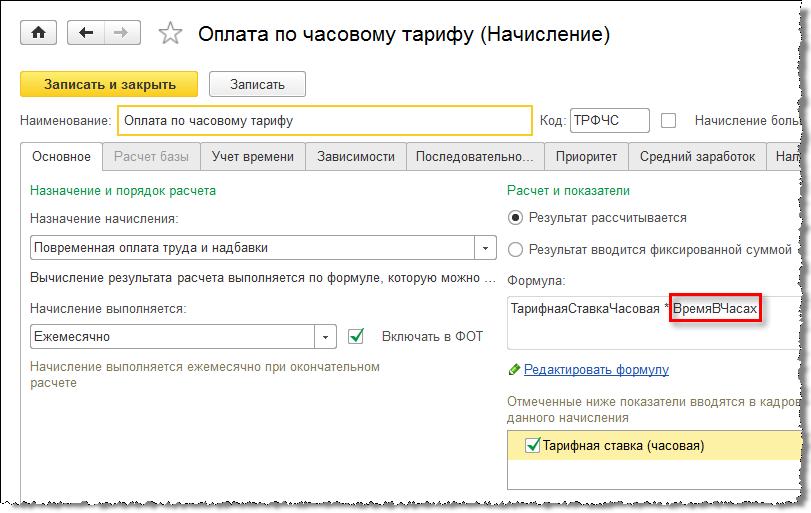Viewport: 811px width, 513px height.
Task: Uncheck Тарифная ставка (часовая) indicator
Action: click(532, 446)
